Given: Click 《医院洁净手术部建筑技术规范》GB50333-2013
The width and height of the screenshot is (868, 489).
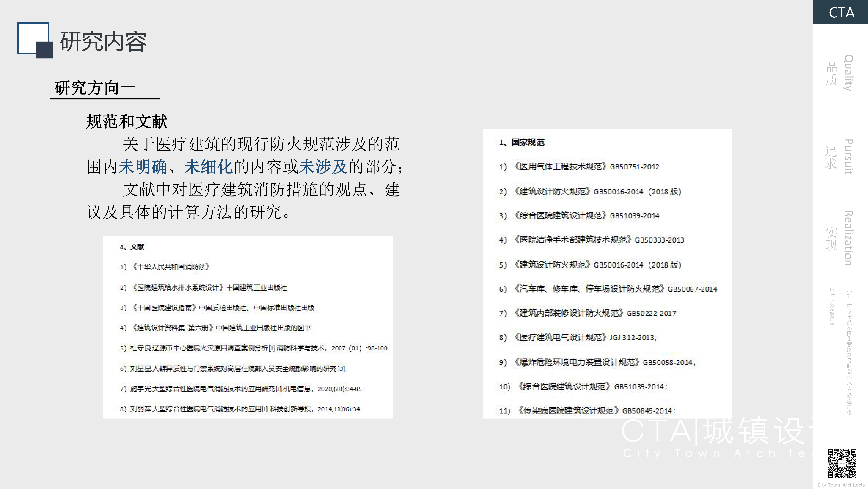Looking at the screenshot, I should point(592,240).
